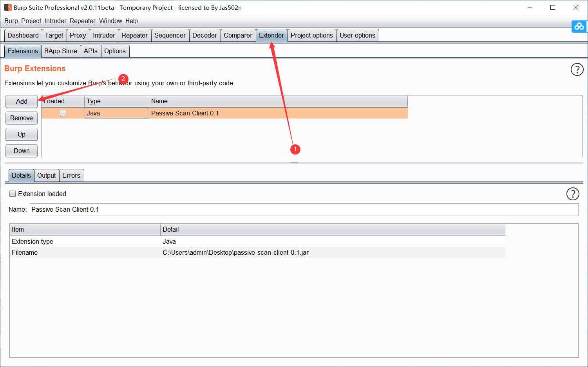Enable the Extension loaded checkbox
Viewport: 588px width, 367px height.
pyautogui.click(x=13, y=194)
